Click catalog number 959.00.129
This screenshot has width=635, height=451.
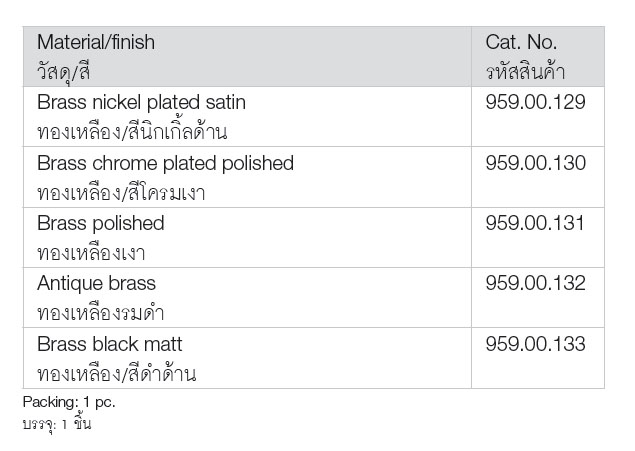pos(535,102)
